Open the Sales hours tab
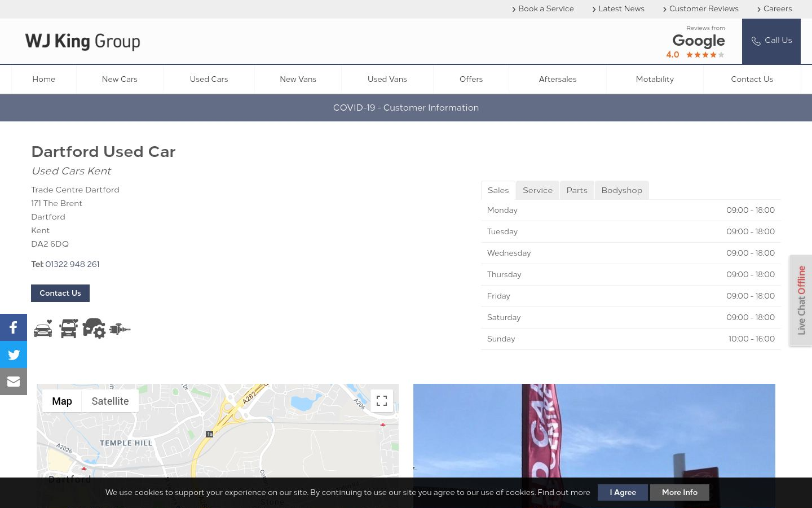The height and width of the screenshot is (508, 812). coord(498,190)
